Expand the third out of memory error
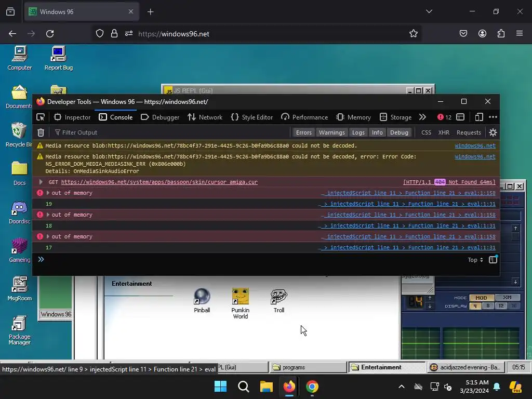Image resolution: width=532 pixels, height=399 pixels. pos(48,236)
